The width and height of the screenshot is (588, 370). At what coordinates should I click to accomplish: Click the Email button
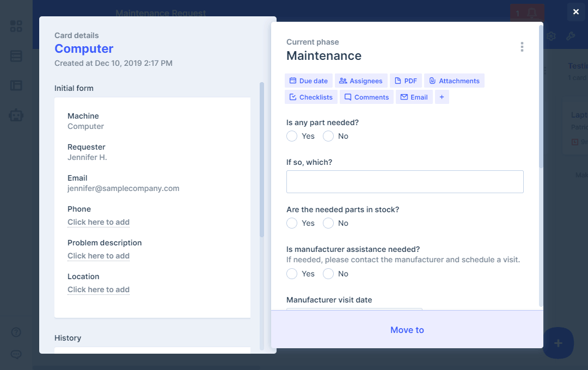click(414, 97)
